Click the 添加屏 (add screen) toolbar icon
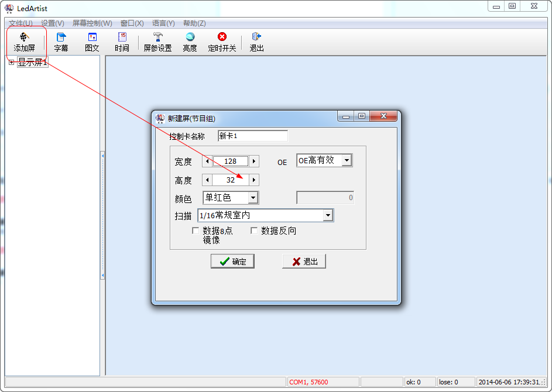This screenshot has width=552, height=392. coord(24,42)
